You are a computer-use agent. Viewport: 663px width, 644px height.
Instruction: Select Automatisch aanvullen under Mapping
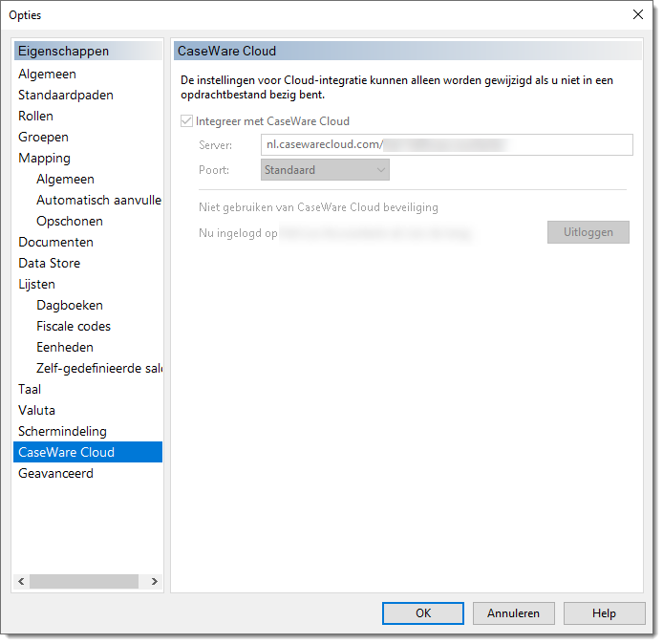click(98, 200)
